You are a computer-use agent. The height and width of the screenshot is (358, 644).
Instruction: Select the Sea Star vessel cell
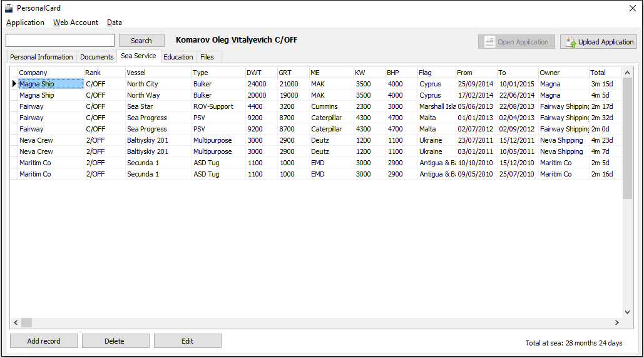[x=158, y=106]
